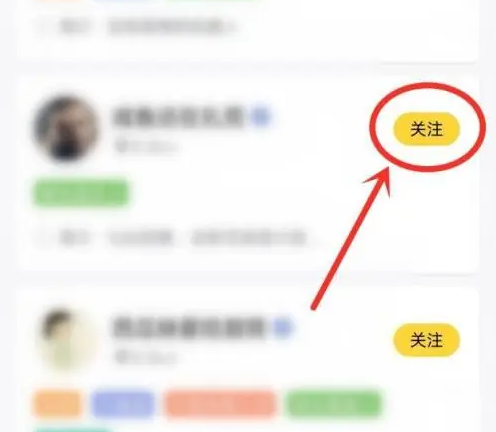Open the blurred text line in the partially visible card

coord(147,26)
